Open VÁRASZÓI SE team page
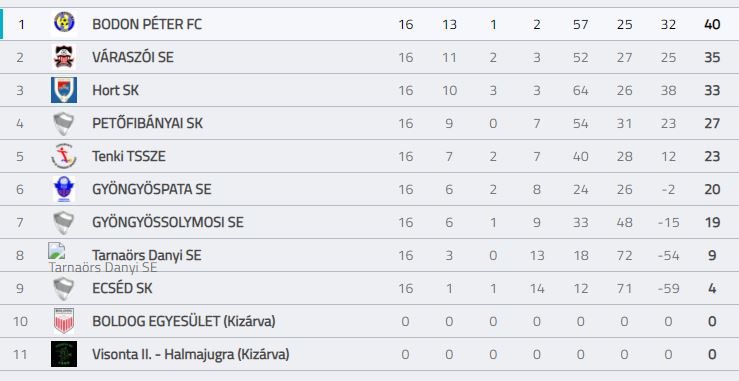 coord(133,57)
